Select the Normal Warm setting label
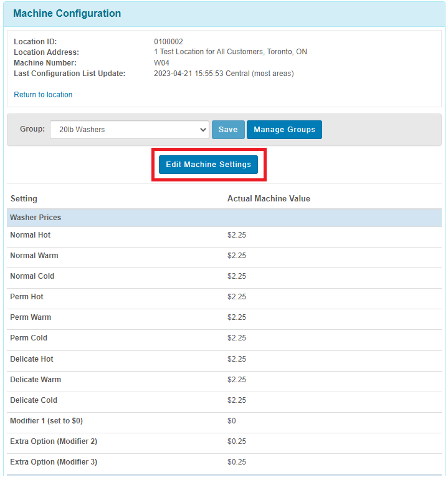 pos(34,256)
